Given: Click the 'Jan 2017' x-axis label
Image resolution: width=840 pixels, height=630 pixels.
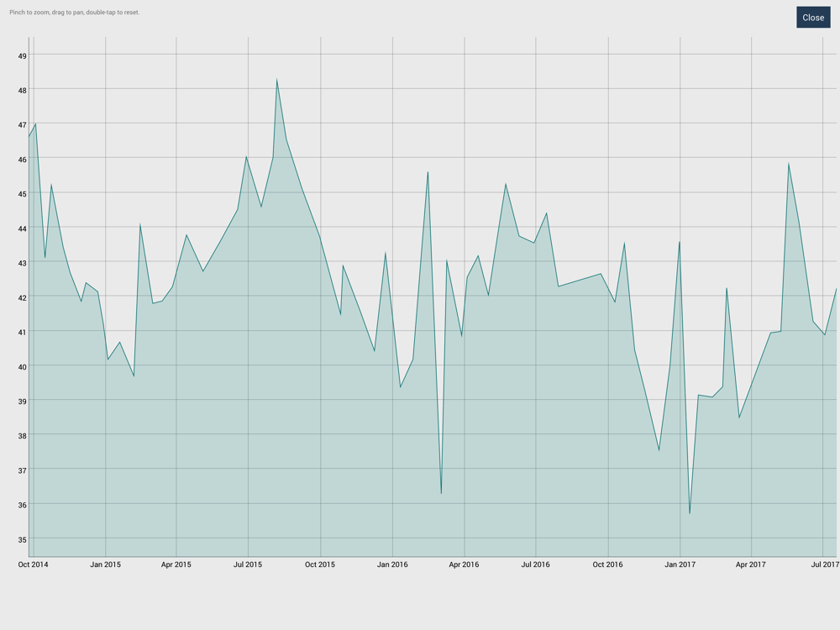Looking at the screenshot, I should (680, 564).
